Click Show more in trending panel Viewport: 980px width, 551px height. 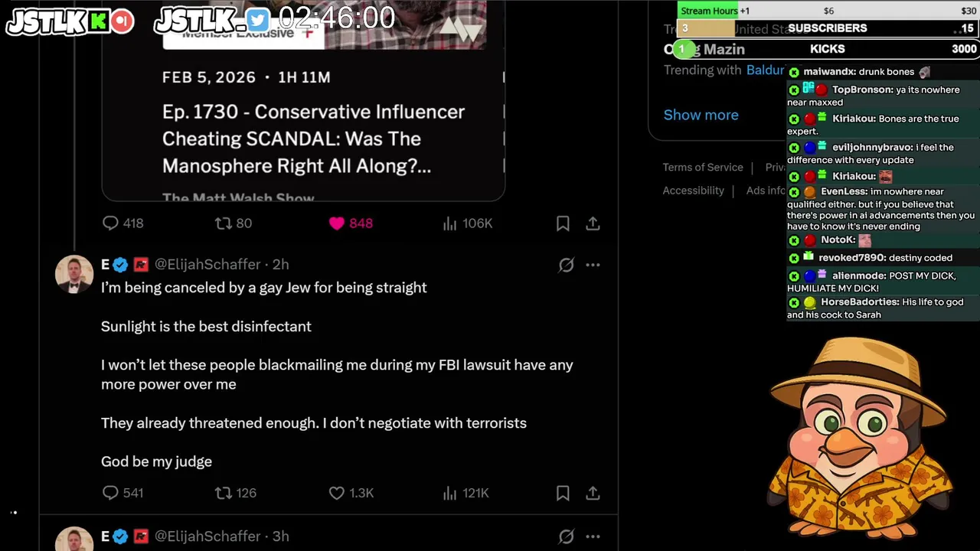point(701,115)
